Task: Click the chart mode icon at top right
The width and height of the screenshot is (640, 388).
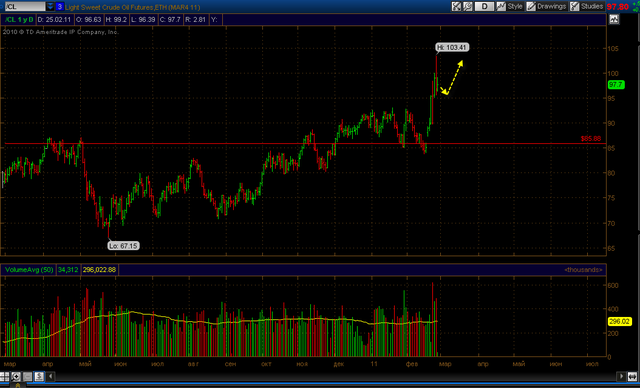Action: point(614,19)
